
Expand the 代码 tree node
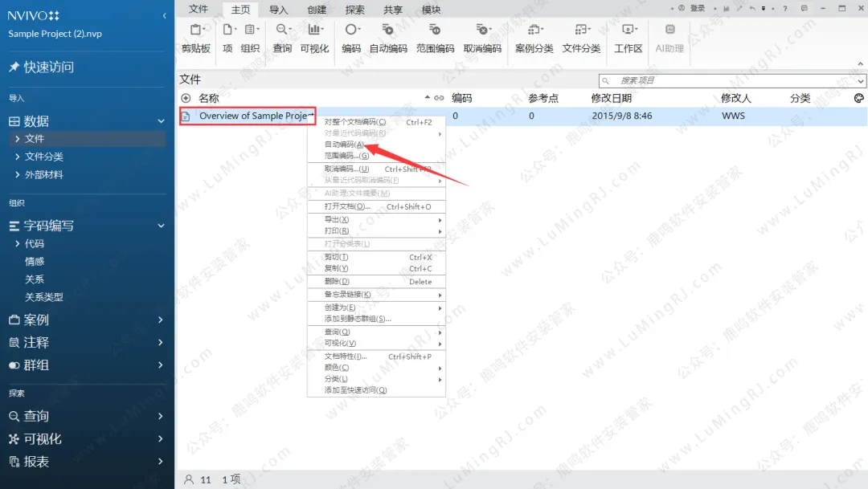[17, 244]
